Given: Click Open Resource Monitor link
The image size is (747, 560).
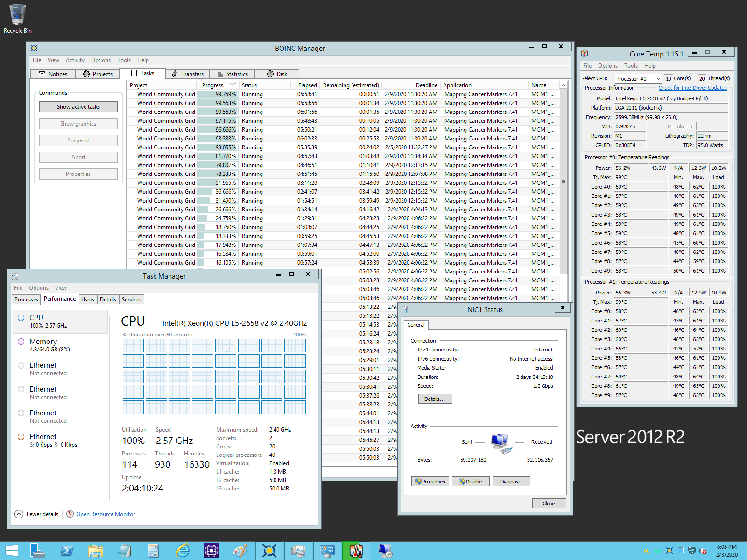Looking at the screenshot, I should coord(106,514).
